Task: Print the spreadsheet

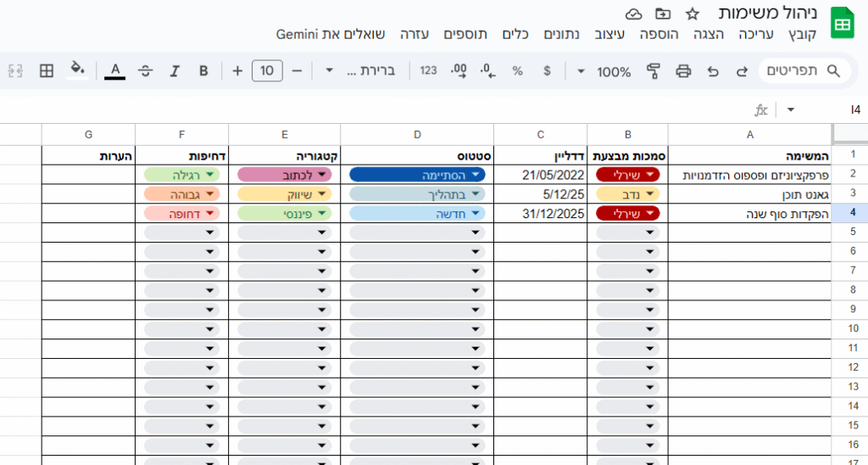Action: pyautogui.click(x=684, y=71)
